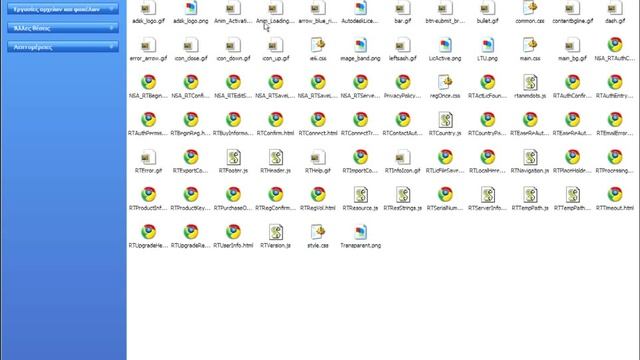Select the RTConfirm.html Chrome file
This screenshot has height=360, width=640.
(276, 120)
